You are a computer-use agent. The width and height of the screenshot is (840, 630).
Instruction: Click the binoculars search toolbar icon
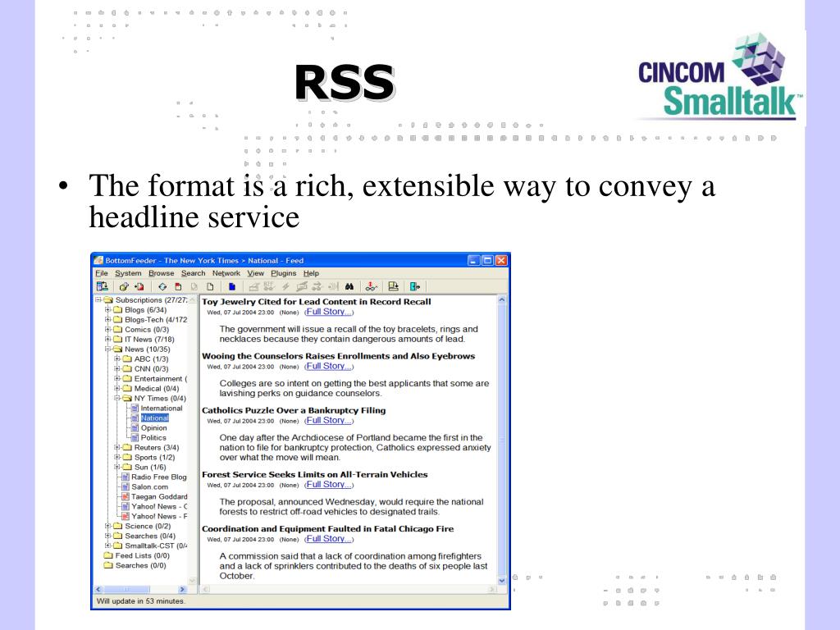point(349,286)
